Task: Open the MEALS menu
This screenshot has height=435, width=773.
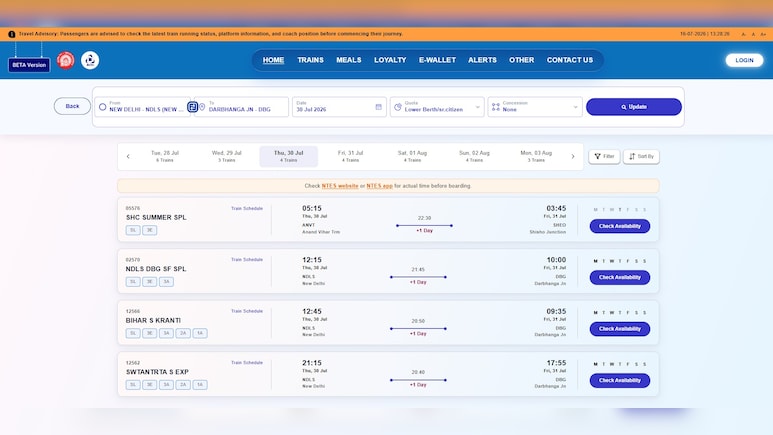Action: pyautogui.click(x=349, y=60)
